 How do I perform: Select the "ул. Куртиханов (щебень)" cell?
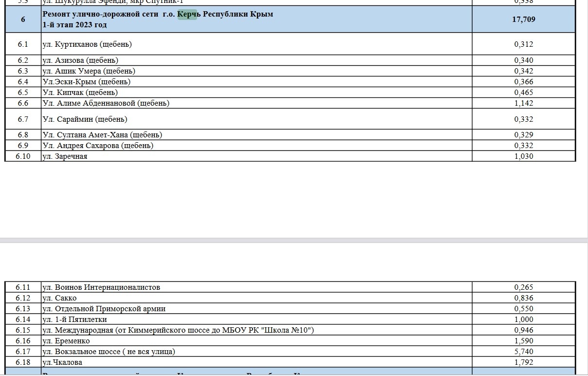pos(87,44)
